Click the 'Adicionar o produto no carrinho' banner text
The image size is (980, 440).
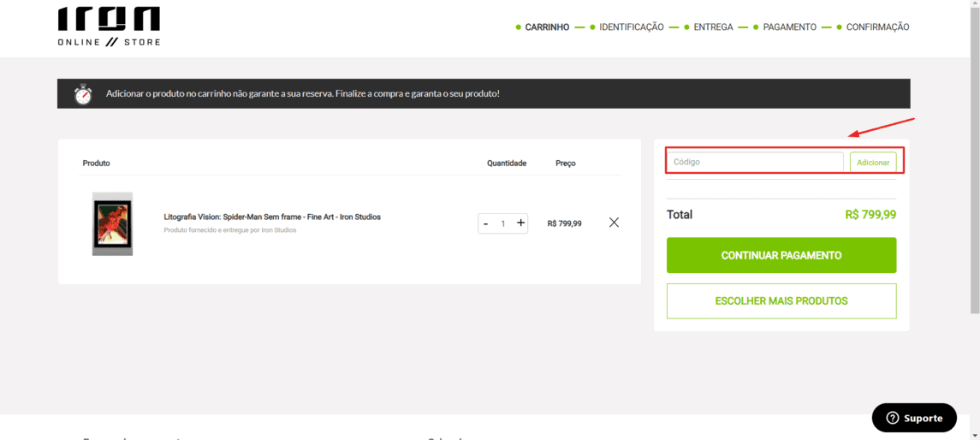pos(302,94)
